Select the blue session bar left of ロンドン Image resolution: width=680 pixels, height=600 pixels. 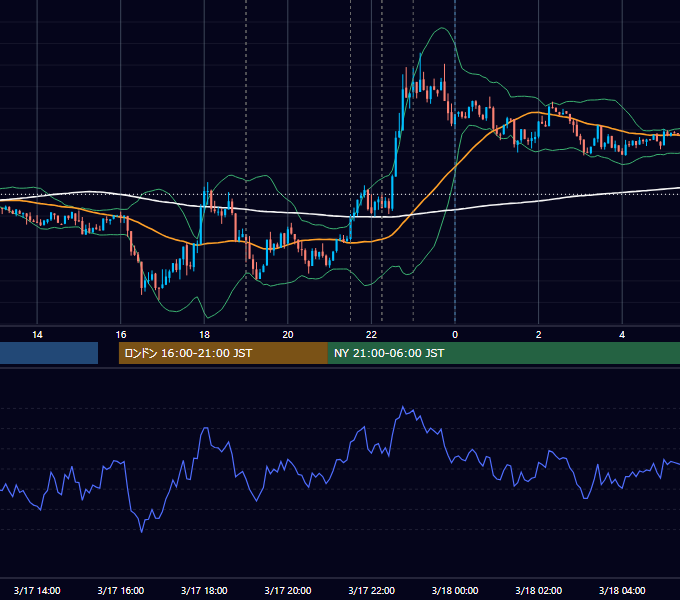[49, 353]
